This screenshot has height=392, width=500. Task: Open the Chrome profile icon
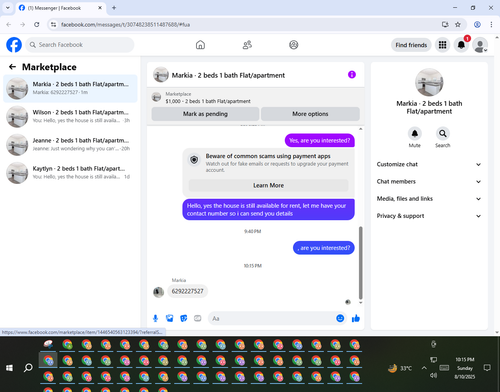tap(477, 24)
